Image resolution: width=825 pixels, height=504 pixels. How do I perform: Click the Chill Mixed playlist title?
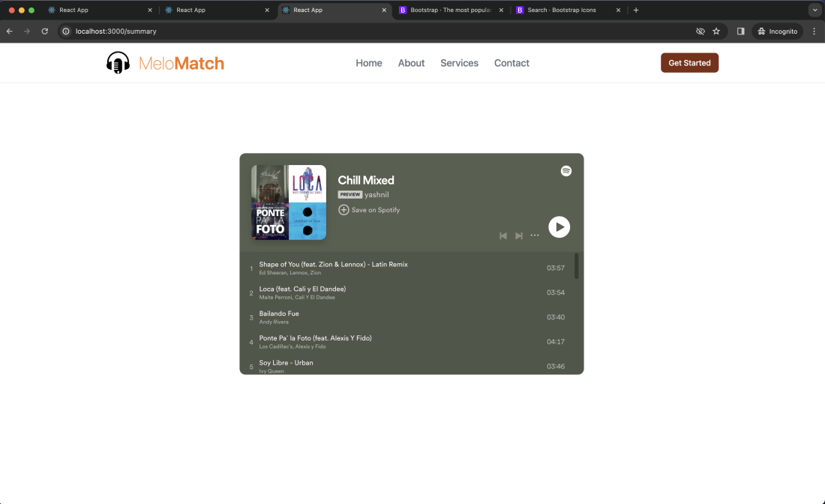pyautogui.click(x=366, y=180)
